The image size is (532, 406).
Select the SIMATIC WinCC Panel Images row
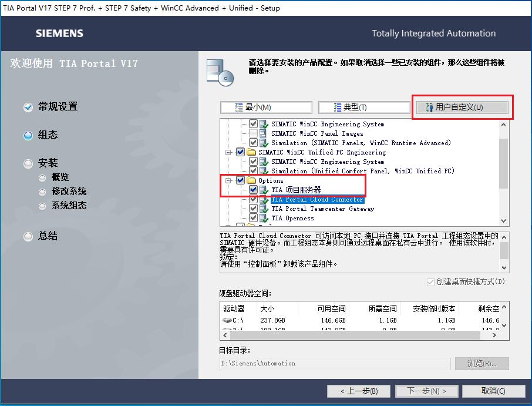tap(317, 133)
